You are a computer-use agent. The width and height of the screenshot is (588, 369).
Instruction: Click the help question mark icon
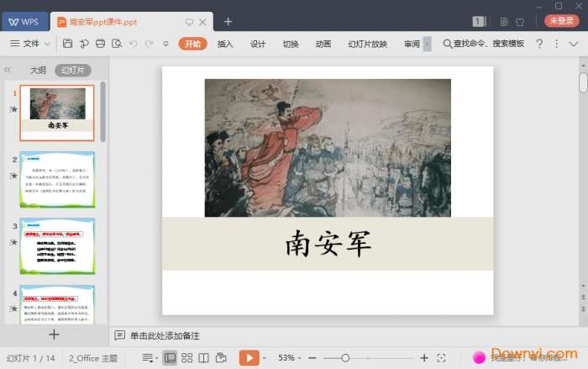coord(539,44)
